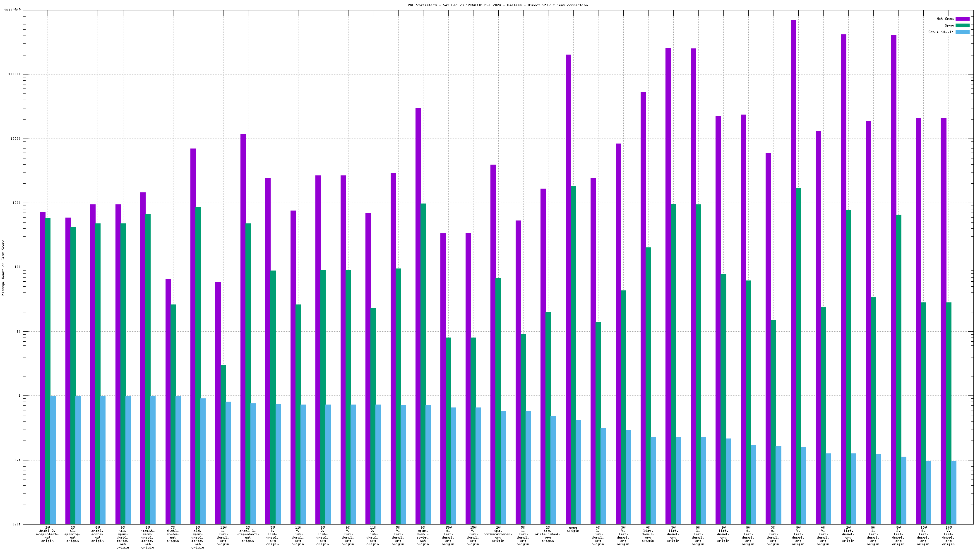Click the 0.01 y-axis tick label

tap(16, 524)
